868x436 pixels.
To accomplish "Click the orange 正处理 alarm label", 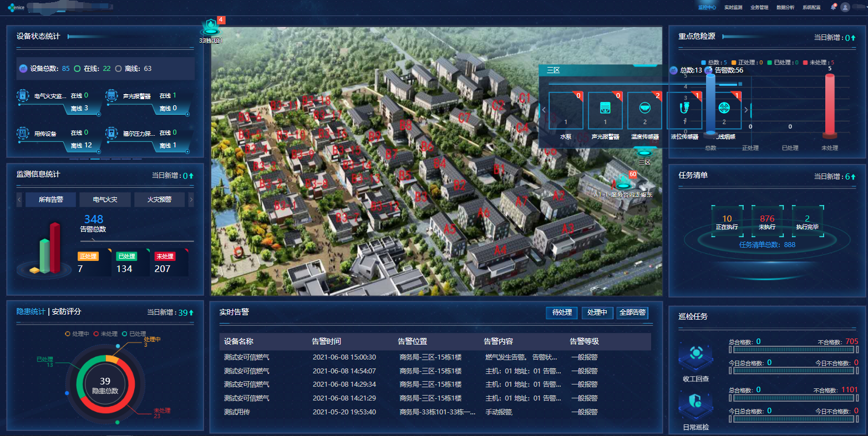I will 88,257.
